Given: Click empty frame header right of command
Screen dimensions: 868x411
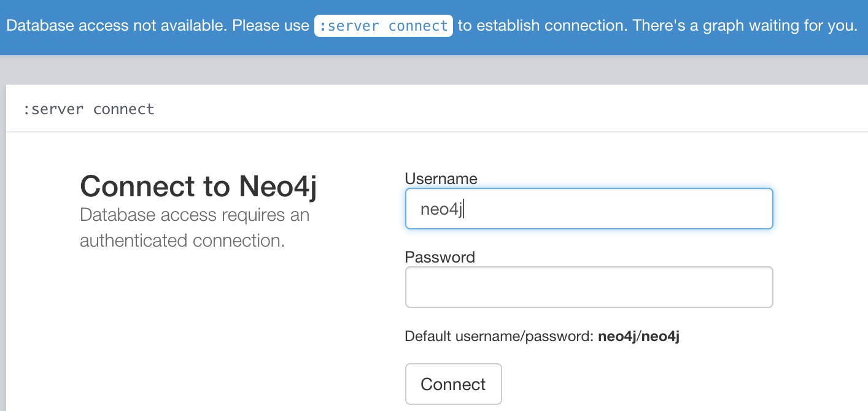Looking at the screenshot, I should pyautogui.click(x=491, y=109).
